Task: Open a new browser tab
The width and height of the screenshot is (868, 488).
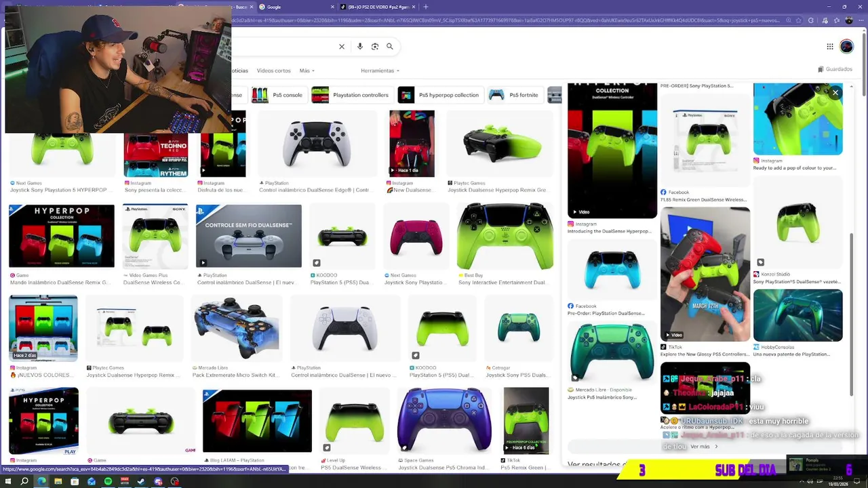Action: coord(426,7)
